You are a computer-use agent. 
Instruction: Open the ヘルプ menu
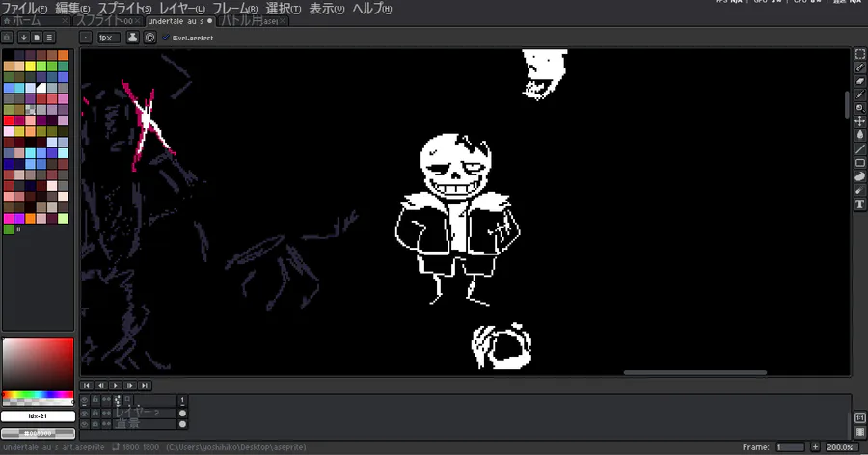point(372,9)
